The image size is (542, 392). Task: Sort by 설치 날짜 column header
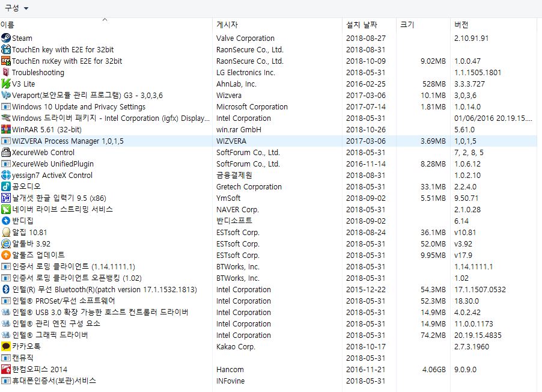tap(361, 25)
